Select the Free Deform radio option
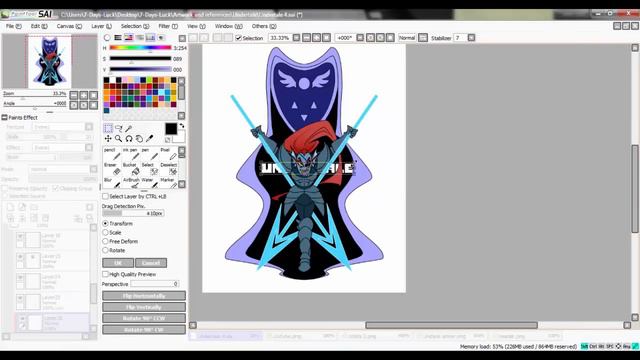640x360 pixels. point(105,241)
